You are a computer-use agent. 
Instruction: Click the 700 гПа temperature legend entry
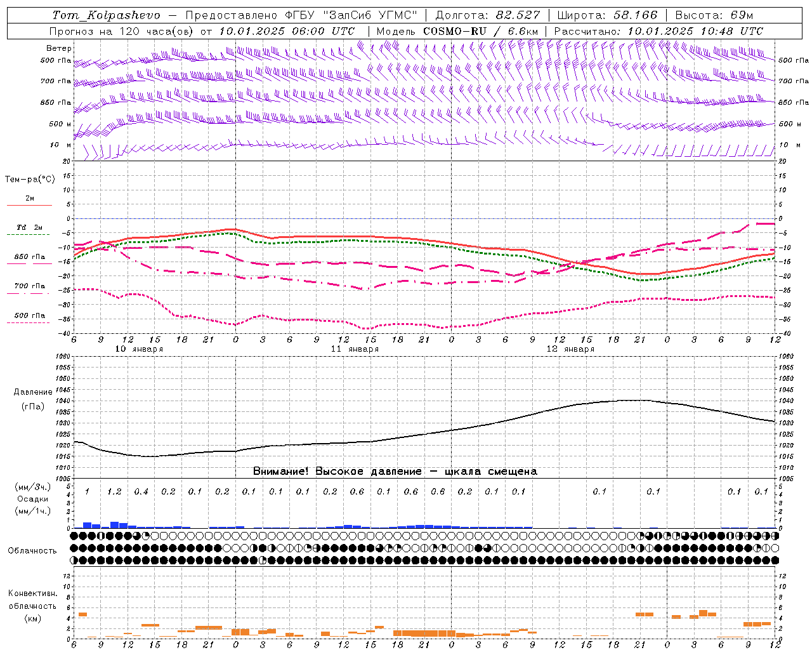click(30, 286)
